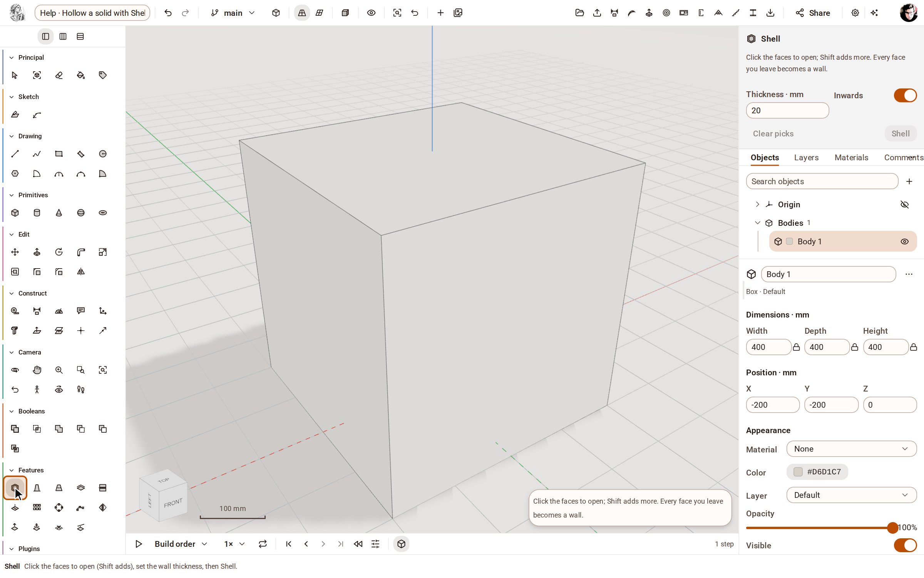Select the Zoom magnifier tool
The height and width of the screenshot is (578, 924).
59,370
